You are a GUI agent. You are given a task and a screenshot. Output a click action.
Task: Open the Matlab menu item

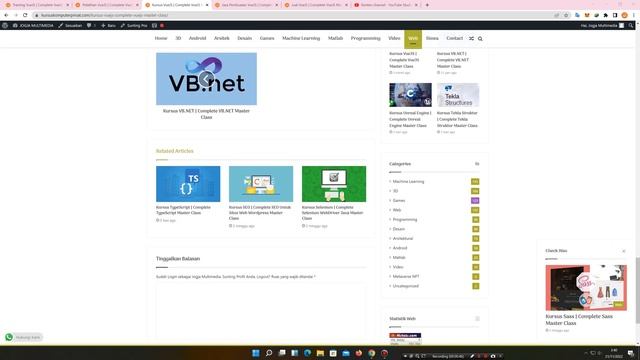point(335,38)
